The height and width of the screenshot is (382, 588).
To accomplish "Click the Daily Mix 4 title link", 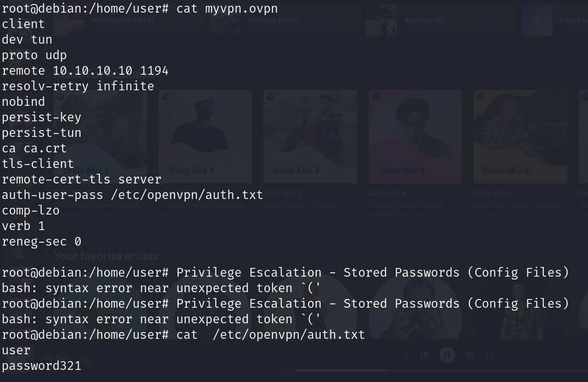I will point(387,193).
